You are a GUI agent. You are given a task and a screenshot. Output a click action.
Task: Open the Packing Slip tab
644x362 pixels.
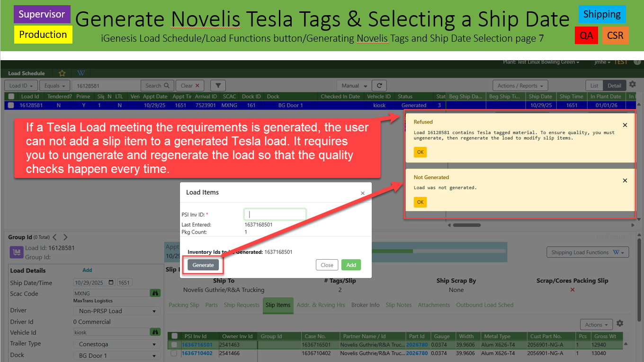tap(184, 305)
